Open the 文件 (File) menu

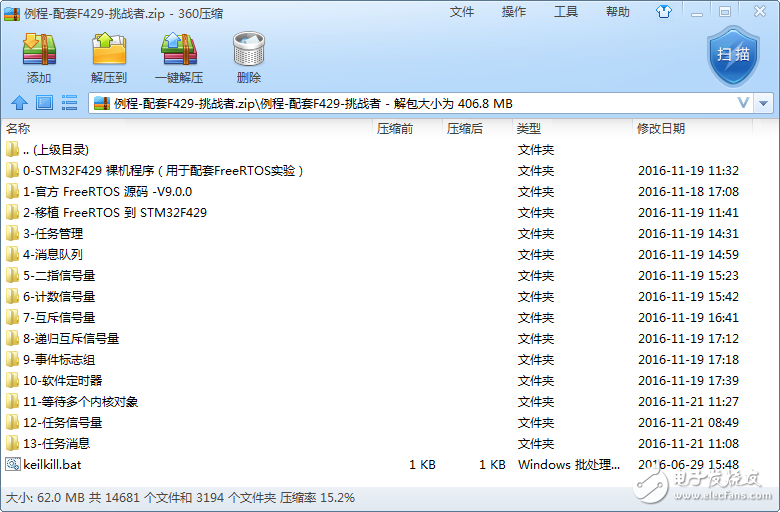point(462,12)
